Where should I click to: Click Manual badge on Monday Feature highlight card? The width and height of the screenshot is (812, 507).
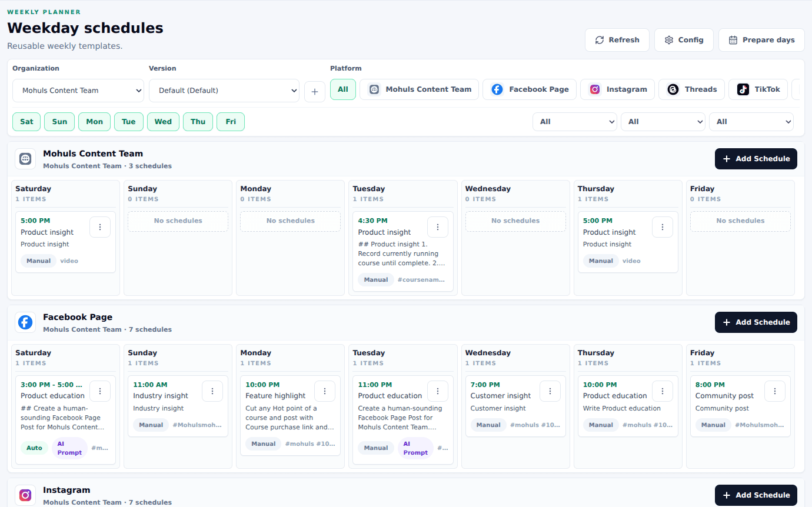click(x=264, y=444)
